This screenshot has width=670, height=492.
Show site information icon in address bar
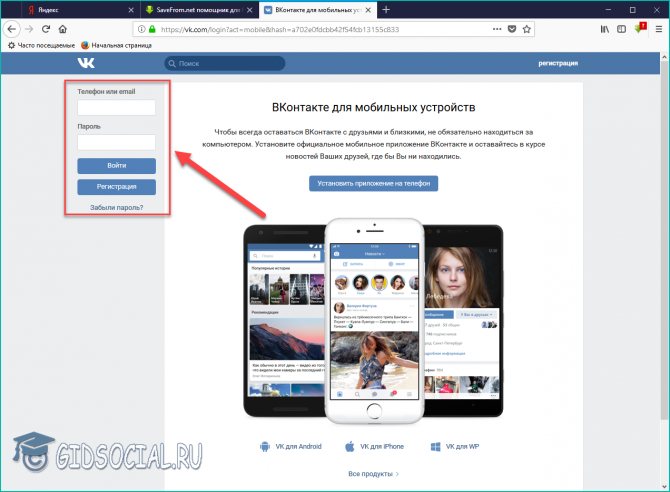click(141, 29)
